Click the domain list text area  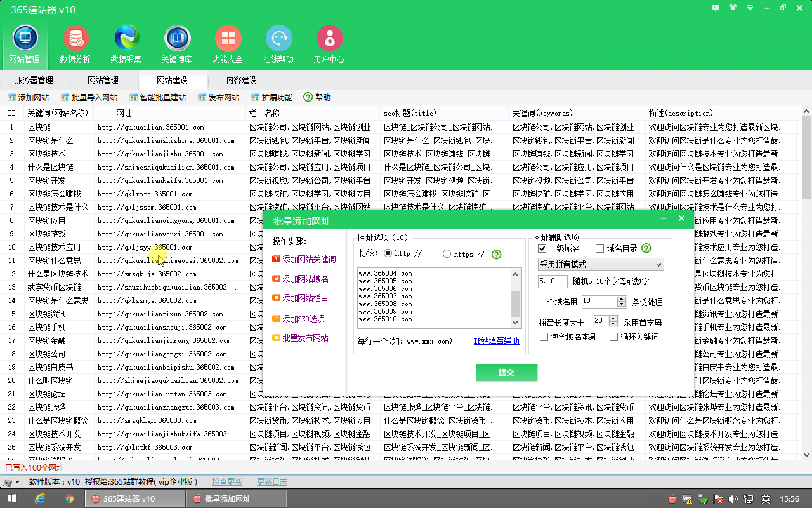434,298
